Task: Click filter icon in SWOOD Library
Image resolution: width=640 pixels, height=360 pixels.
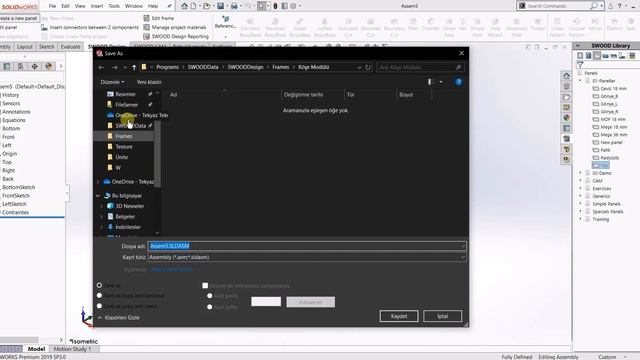Action: pyautogui.click(x=580, y=64)
